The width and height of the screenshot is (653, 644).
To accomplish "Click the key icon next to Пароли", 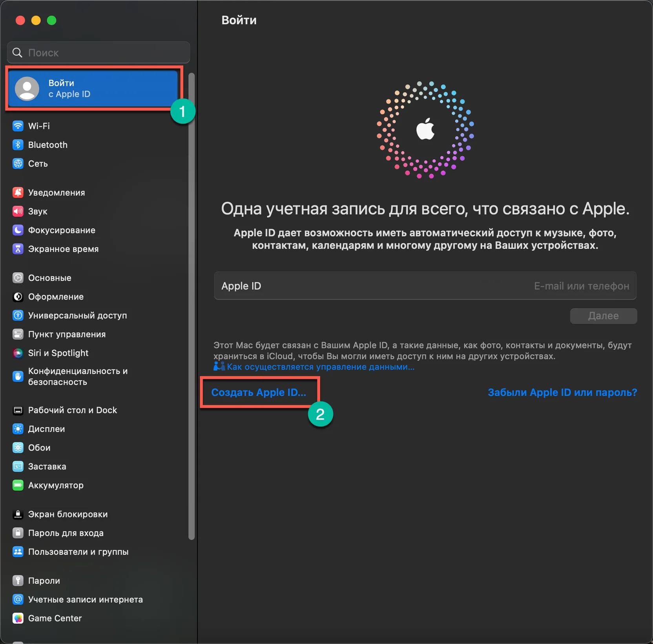I will pos(18,581).
